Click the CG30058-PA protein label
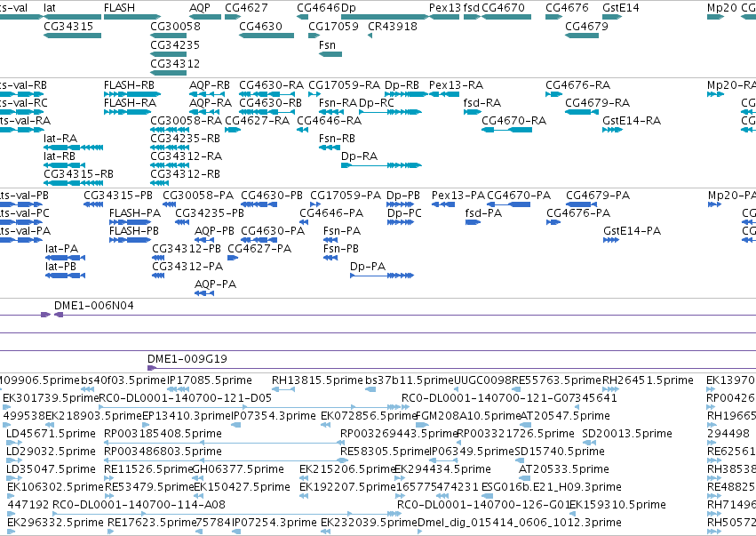This screenshot has width=756, height=536. pyautogui.click(x=198, y=196)
